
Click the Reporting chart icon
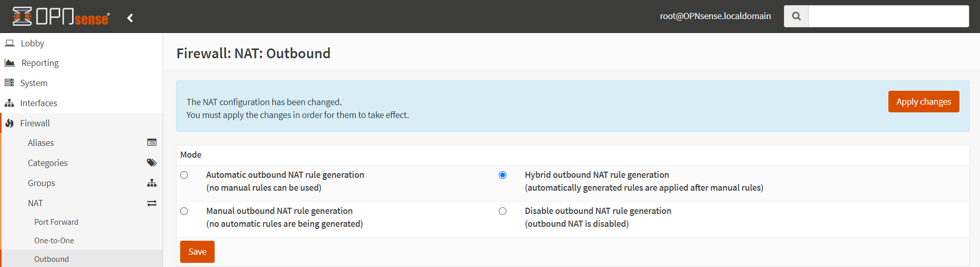pyautogui.click(x=10, y=63)
